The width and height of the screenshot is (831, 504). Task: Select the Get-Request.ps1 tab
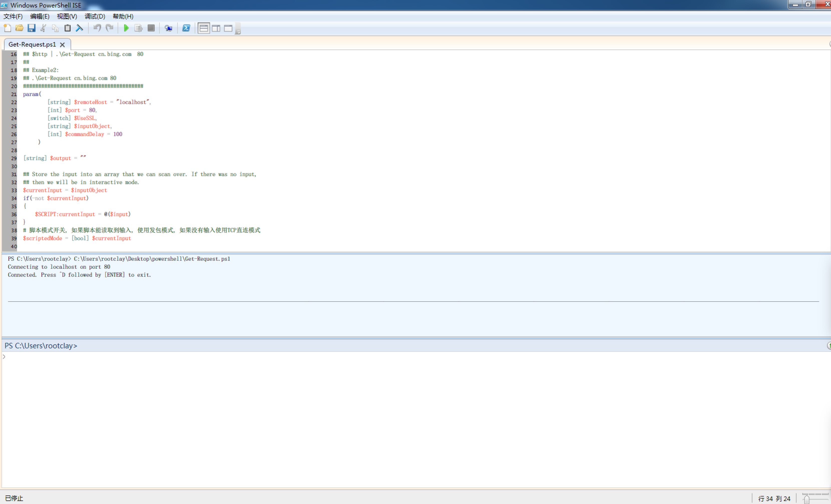coord(32,44)
